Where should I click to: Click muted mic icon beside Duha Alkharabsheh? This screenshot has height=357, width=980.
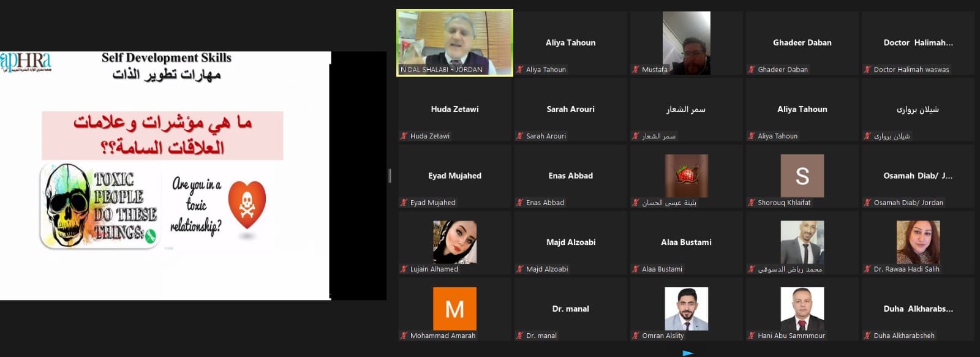867,336
